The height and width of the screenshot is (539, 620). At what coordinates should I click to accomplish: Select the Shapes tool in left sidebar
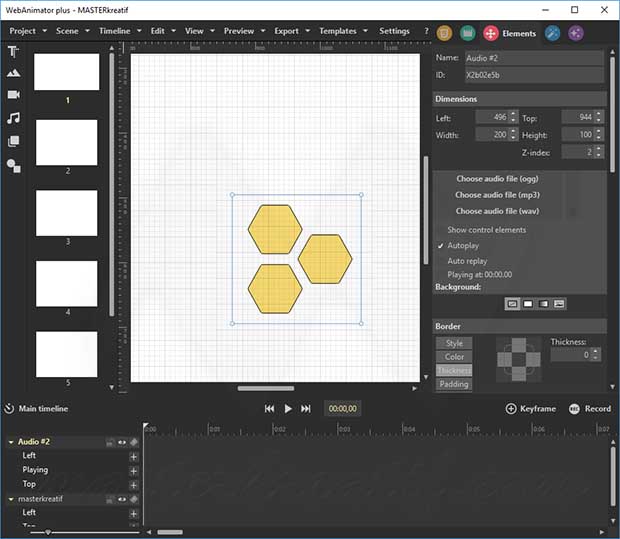tap(13, 141)
